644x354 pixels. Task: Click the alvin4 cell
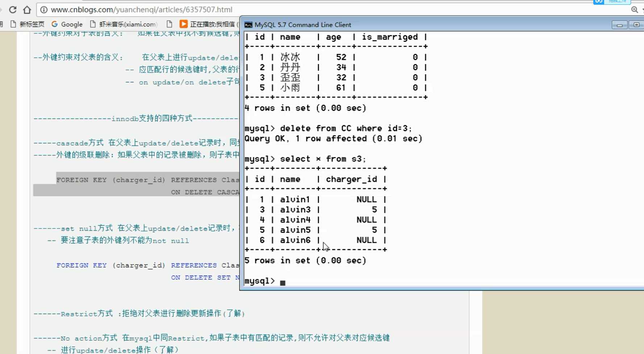[x=295, y=220]
